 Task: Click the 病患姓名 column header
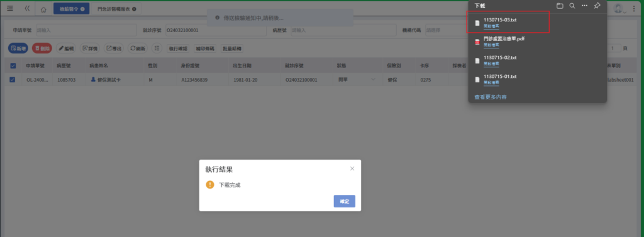[x=99, y=65]
